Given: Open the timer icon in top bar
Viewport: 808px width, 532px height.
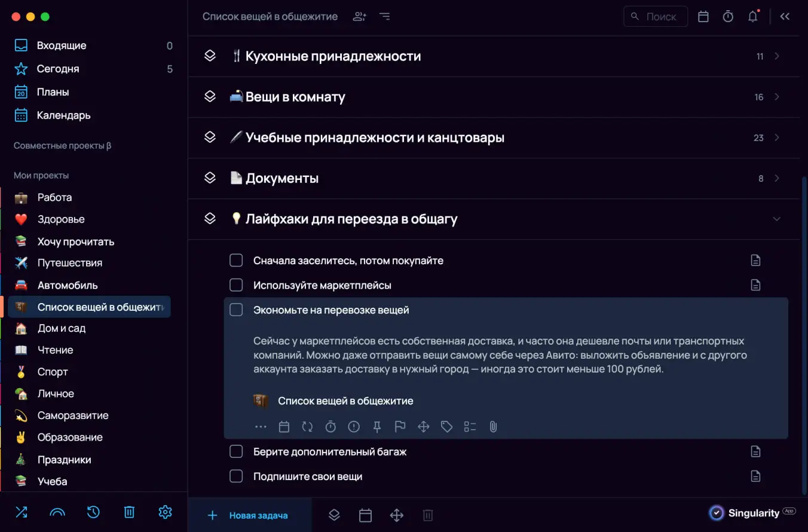Looking at the screenshot, I should coord(728,17).
